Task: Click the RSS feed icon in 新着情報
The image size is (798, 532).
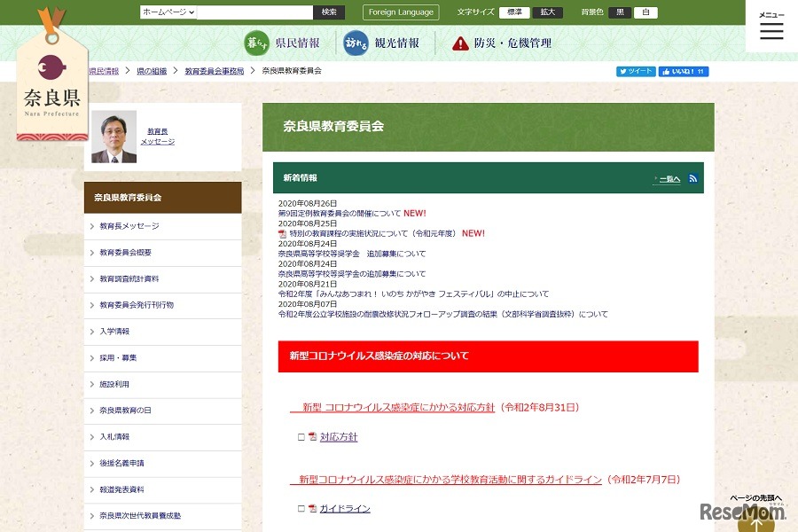Action: click(x=693, y=178)
